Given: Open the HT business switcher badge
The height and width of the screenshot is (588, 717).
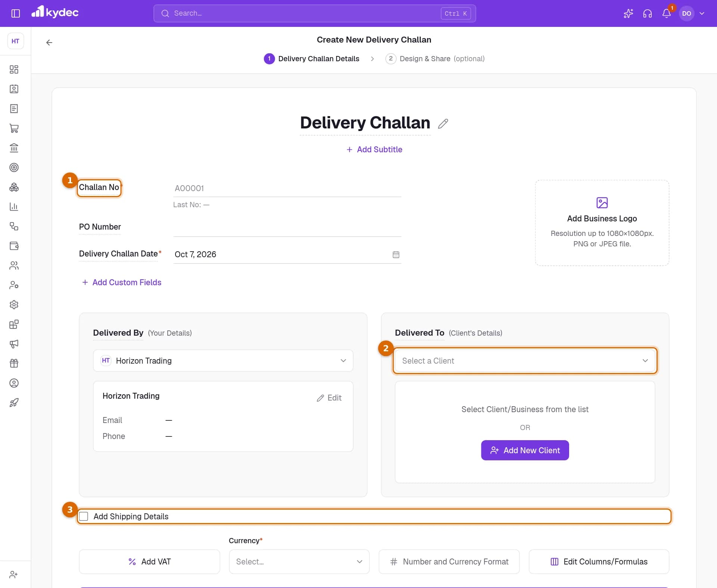Looking at the screenshot, I should (15, 41).
